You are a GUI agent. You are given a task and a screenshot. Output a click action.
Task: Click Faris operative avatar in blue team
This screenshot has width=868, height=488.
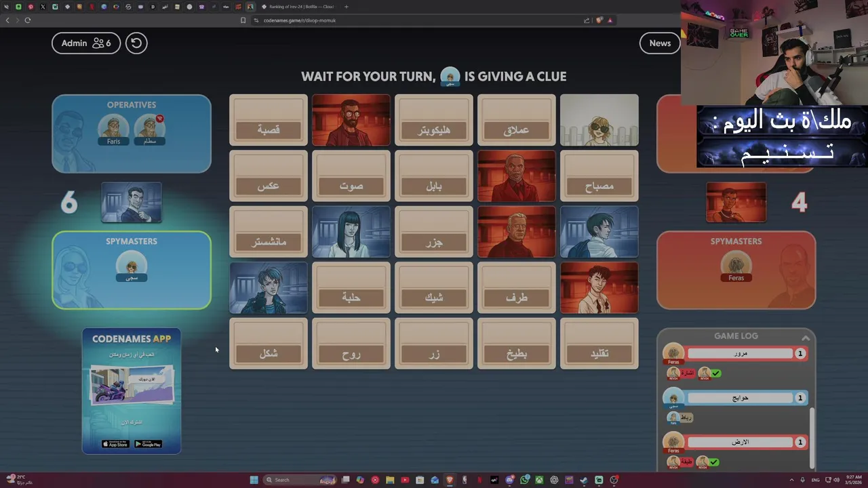(x=113, y=128)
